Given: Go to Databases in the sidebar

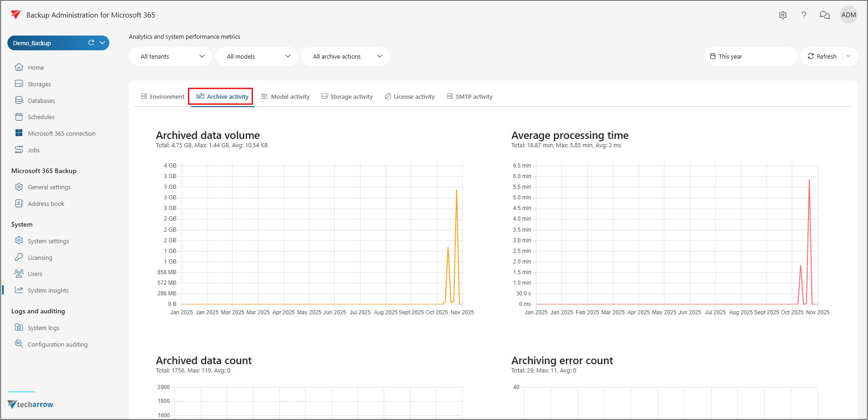Looking at the screenshot, I should pyautogui.click(x=41, y=101).
